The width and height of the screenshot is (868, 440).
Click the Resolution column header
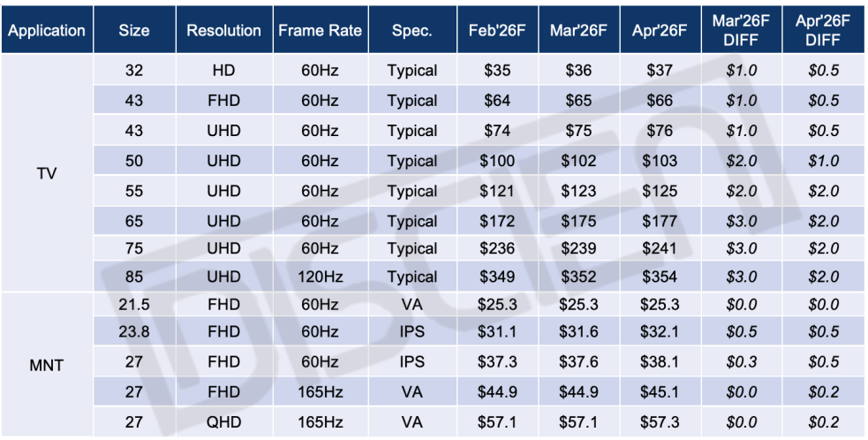(223, 30)
